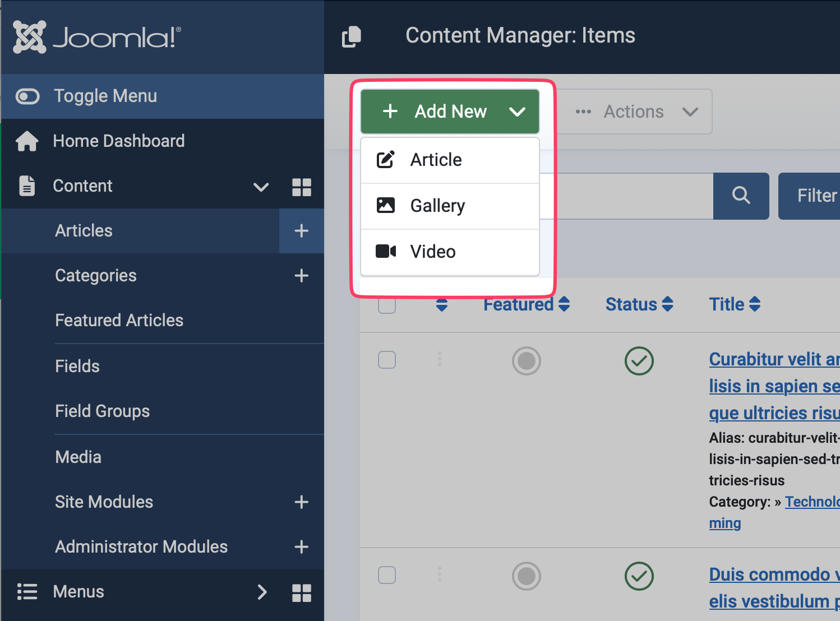Check the first article row checkbox
840x621 pixels.
point(387,360)
